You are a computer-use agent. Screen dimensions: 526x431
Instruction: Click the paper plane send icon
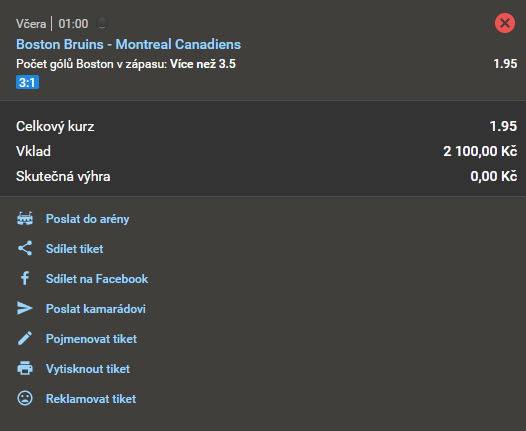click(x=25, y=308)
